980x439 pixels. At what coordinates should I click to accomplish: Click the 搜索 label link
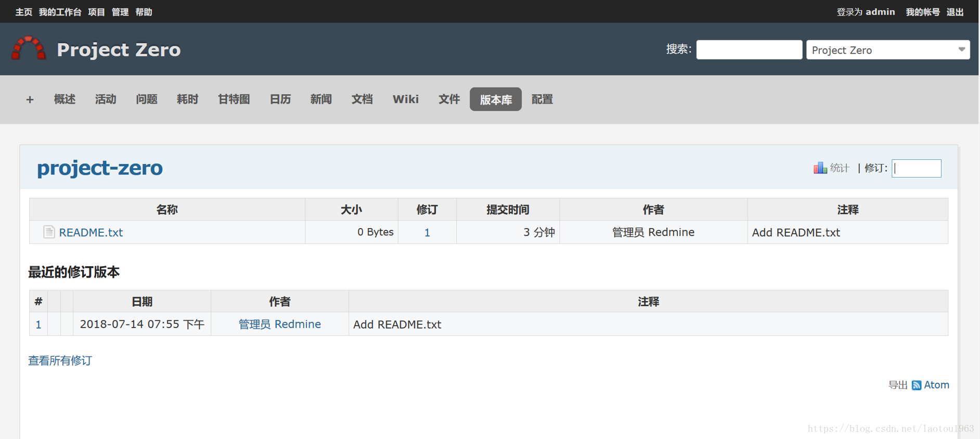[678, 49]
